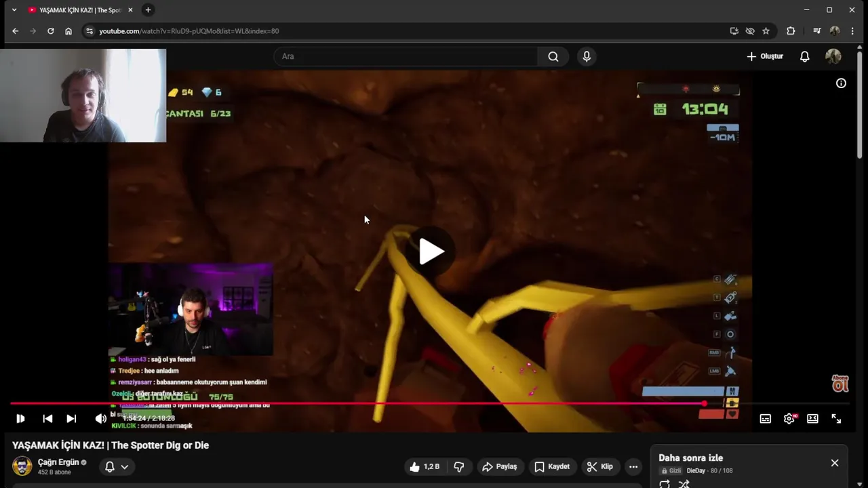
Task: Open the Chrome profile avatar
Action: (x=835, y=30)
